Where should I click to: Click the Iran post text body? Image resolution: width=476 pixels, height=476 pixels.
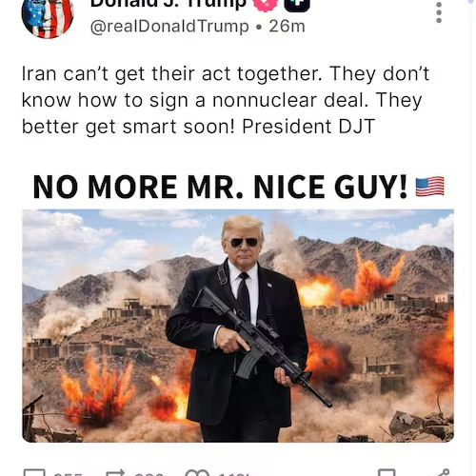(x=226, y=100)
